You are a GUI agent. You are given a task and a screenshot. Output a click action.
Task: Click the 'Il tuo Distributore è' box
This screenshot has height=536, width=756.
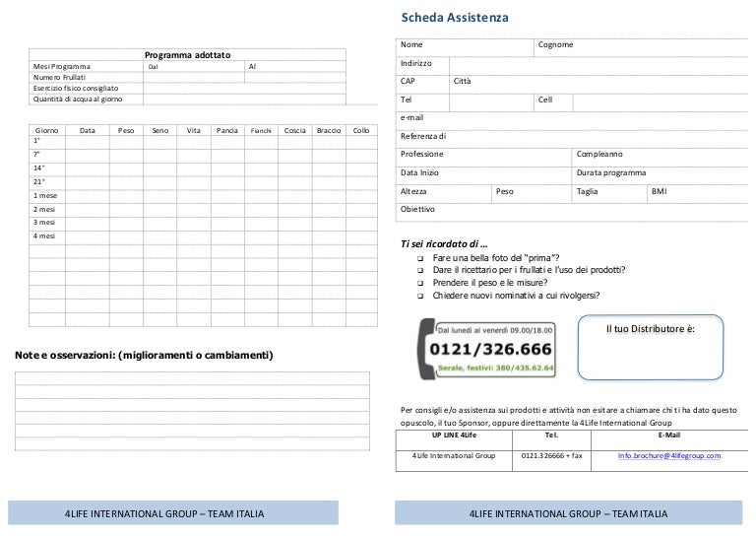[x=651, y=347]
